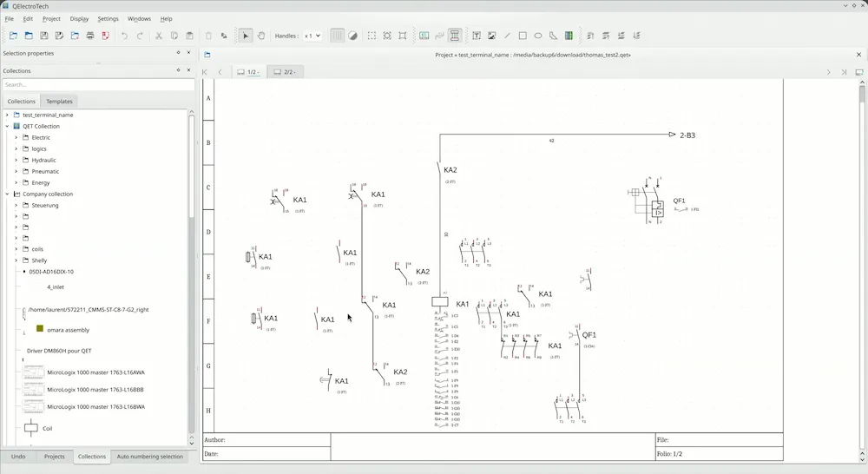Expand the Hydraulic folder

pos(16,160)
